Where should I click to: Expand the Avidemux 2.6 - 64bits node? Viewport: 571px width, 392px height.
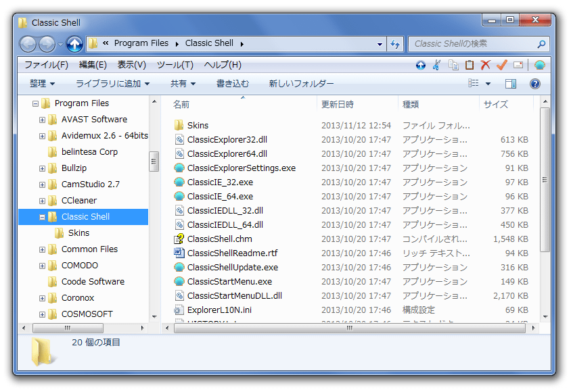tap(42, 136)
